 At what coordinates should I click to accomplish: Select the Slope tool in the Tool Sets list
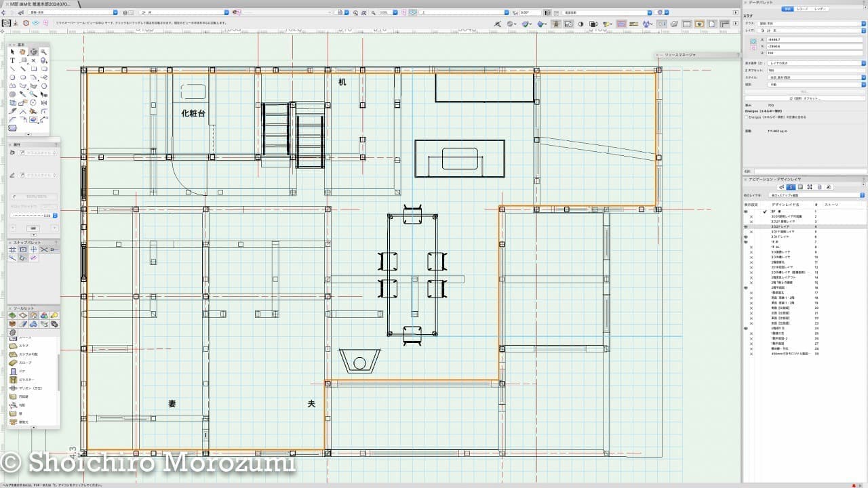tap(24, 363)
